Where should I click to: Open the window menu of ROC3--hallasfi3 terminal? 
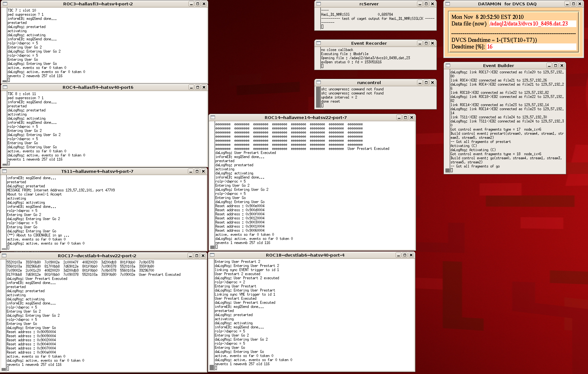tap(5, 4)
